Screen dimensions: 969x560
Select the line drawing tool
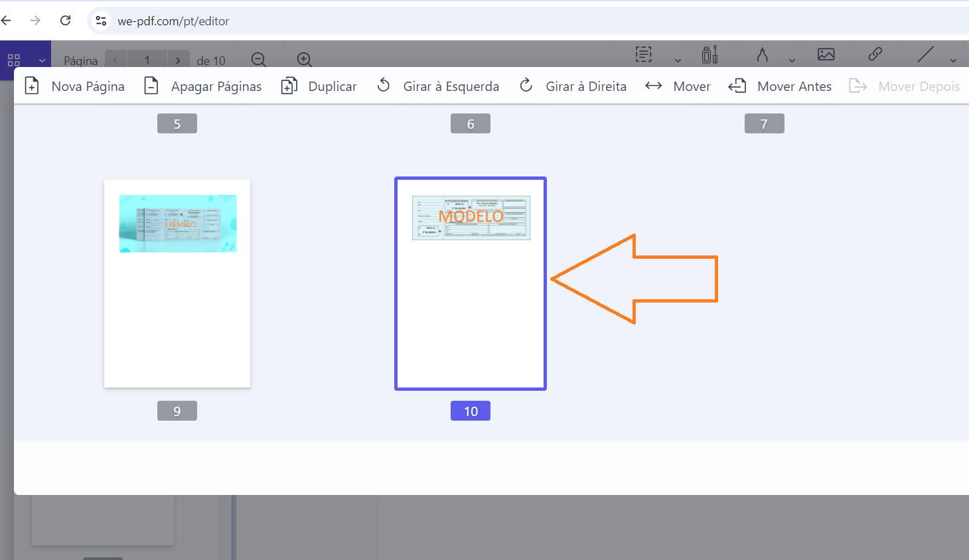pyautogui.click(x=925, y=54)
